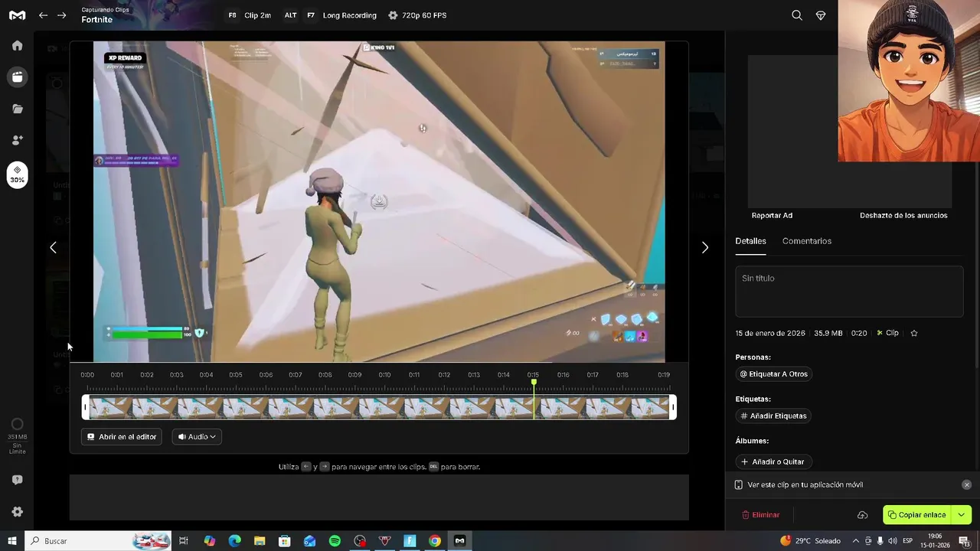Click the cloud upload icon
980x551 pixels.
[862, 515]
